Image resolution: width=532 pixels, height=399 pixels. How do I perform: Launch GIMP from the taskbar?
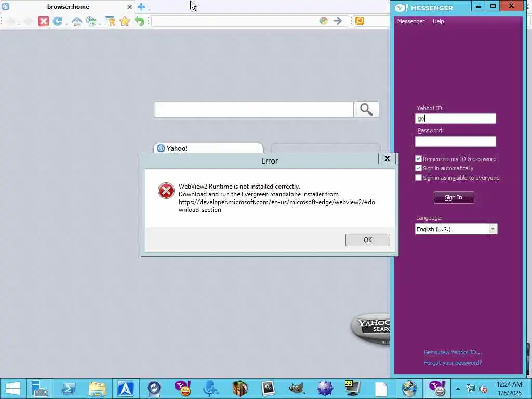point(297,389)
